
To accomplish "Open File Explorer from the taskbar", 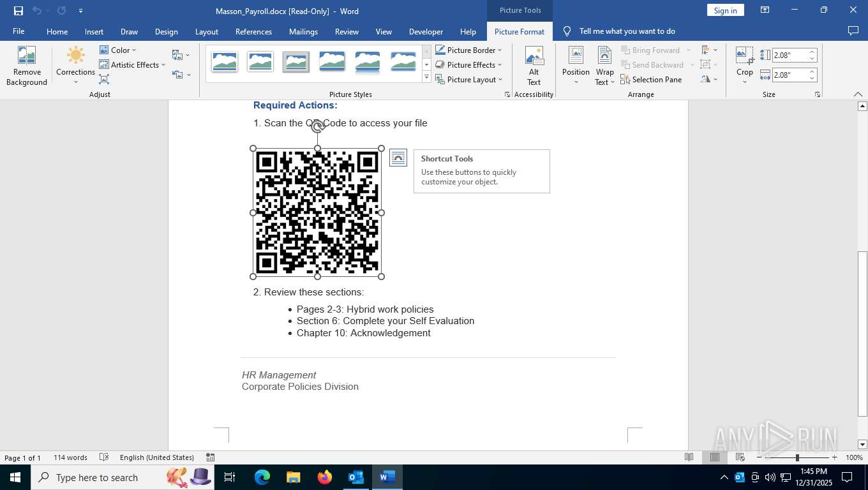I will click(x=293, y=477).
